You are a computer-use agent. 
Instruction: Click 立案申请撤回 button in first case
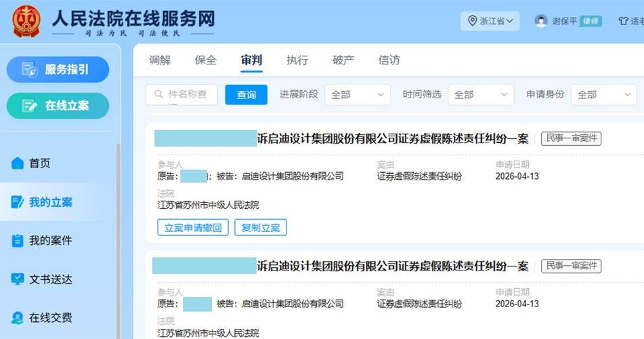click(x=193, y=228)
